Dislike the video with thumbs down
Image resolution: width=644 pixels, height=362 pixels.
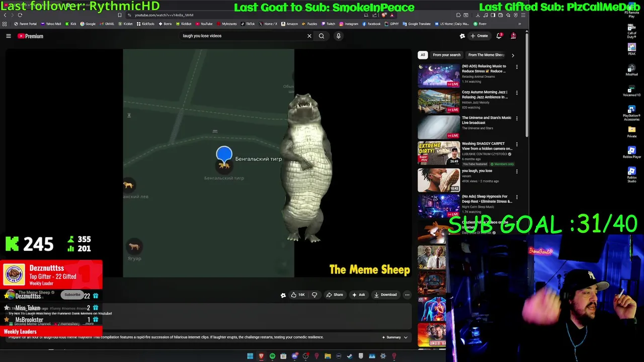click(x=314, y=295)
